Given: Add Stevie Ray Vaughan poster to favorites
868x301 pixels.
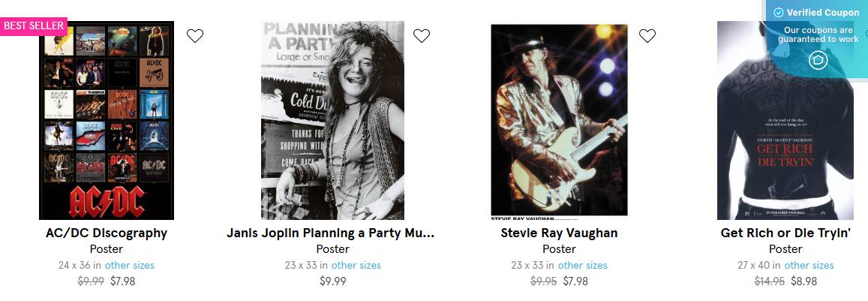Looking at the screenshot, I should [x=647, y=35].
